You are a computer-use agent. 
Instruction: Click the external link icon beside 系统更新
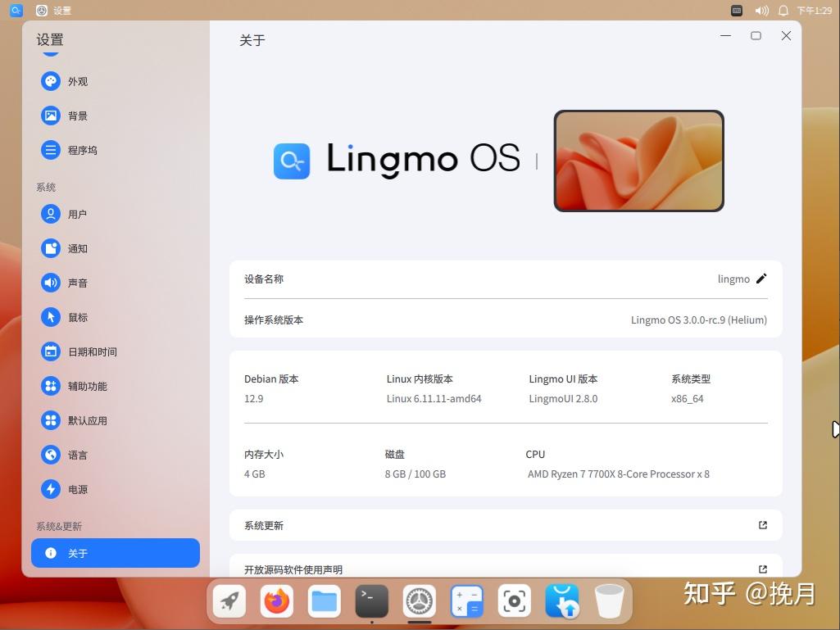tap(762, 525)
